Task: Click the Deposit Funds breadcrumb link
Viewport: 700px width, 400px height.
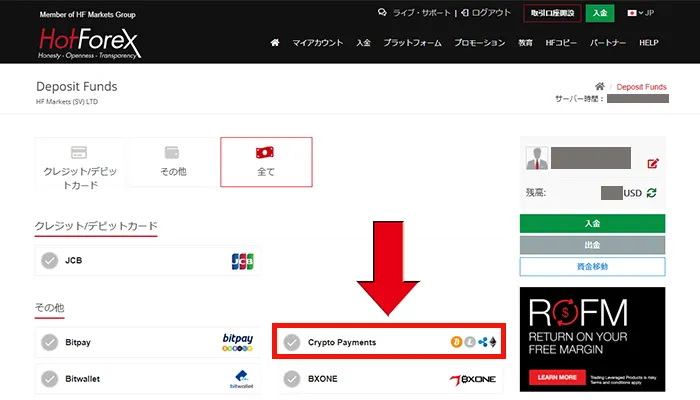Action: 641,87
